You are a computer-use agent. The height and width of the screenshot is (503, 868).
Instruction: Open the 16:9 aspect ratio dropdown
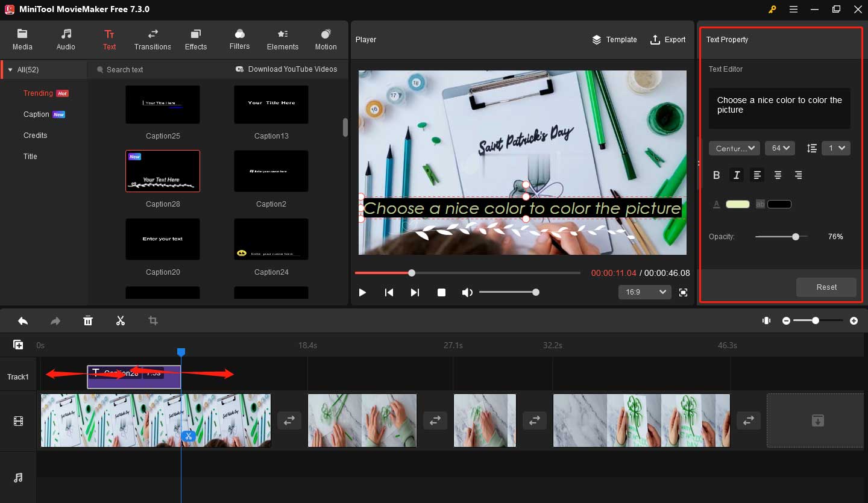pyautogui.click(x=644, y=292)
